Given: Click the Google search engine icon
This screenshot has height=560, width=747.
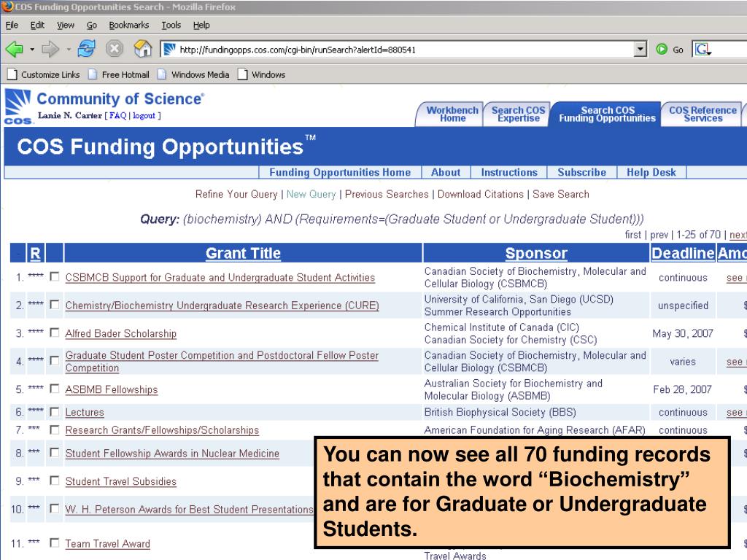Looking at the screenshot, I should coord(703,49).
